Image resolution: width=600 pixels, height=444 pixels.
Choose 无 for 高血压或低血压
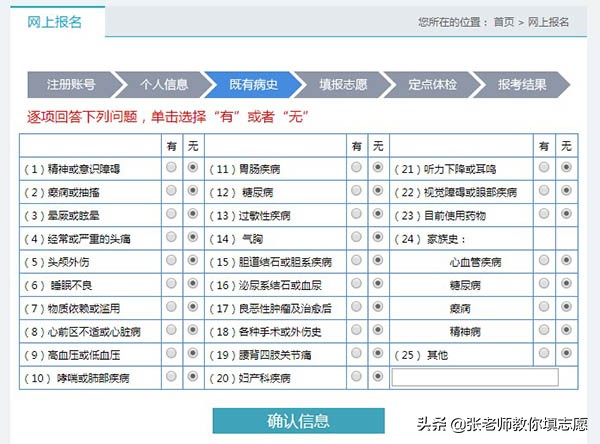(193, 353)
